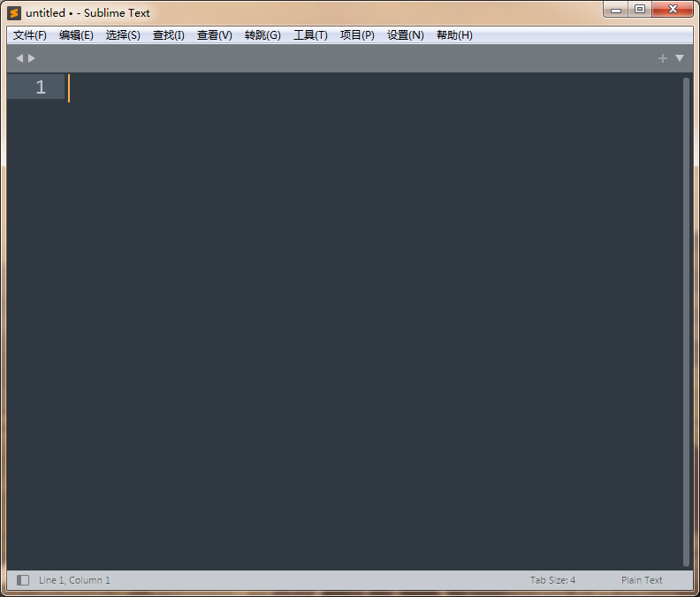Open the 查看(V) menu
The width and height of the screenshot is (700, 597).
tap(214, 35)
